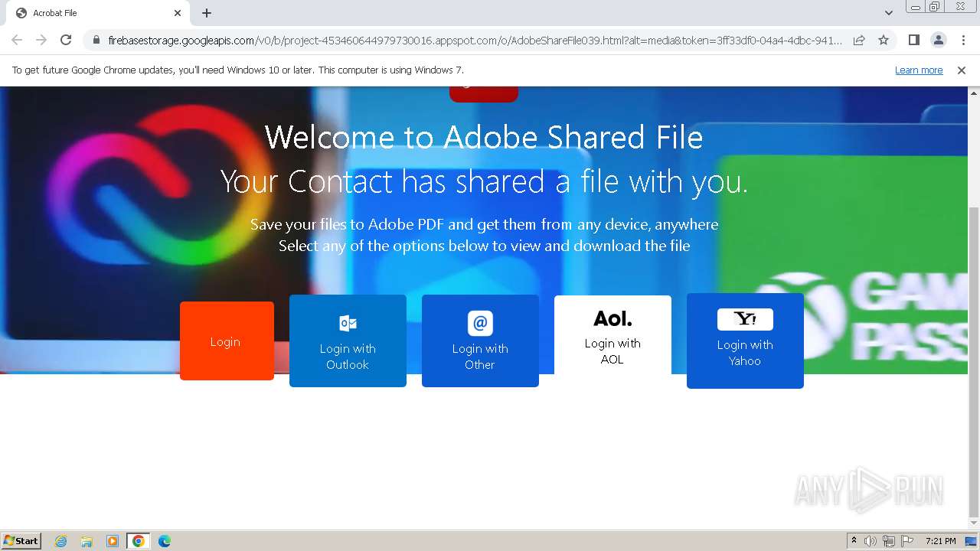Launch Microsoft Edge from taskbar

(164, 541)
